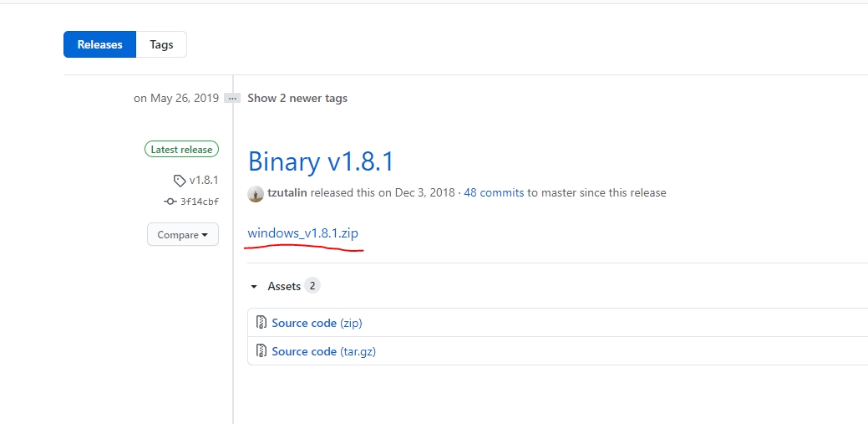The height and width of the screenshot is (424, 868).
Task: Switch to the Releases tab
Action: [x=99, y=44]
